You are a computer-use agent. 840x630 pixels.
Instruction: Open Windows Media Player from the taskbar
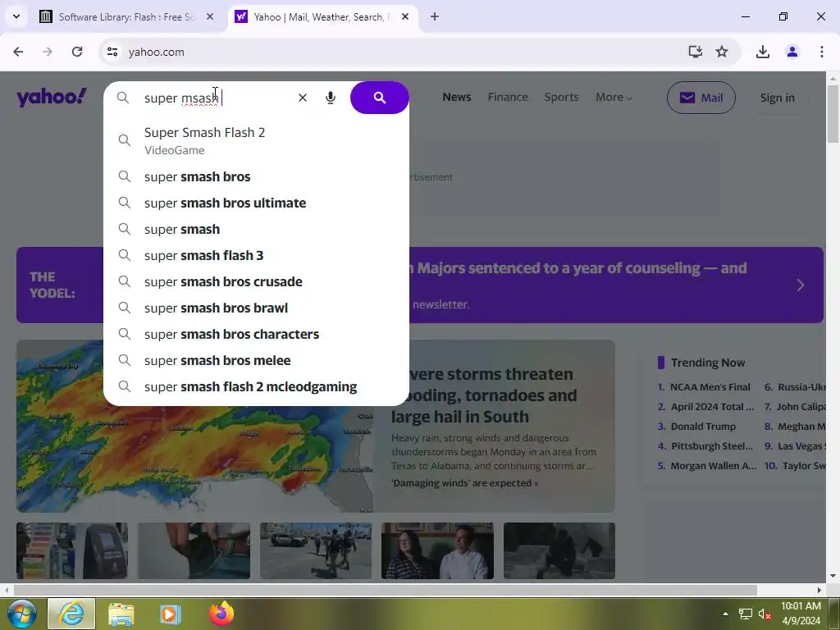tap(170, 614)
